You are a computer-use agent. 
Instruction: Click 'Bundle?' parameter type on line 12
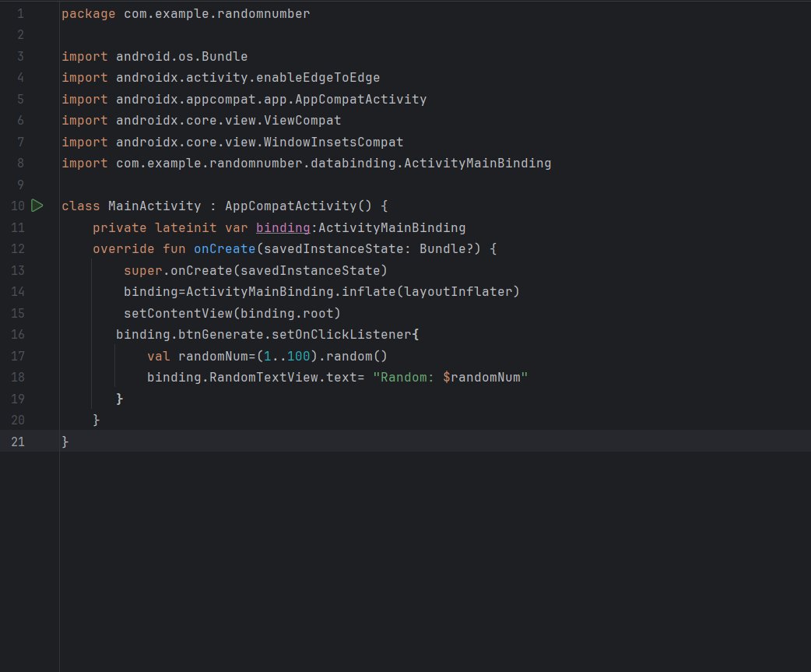pyautogui.click(x=446, y=249)
